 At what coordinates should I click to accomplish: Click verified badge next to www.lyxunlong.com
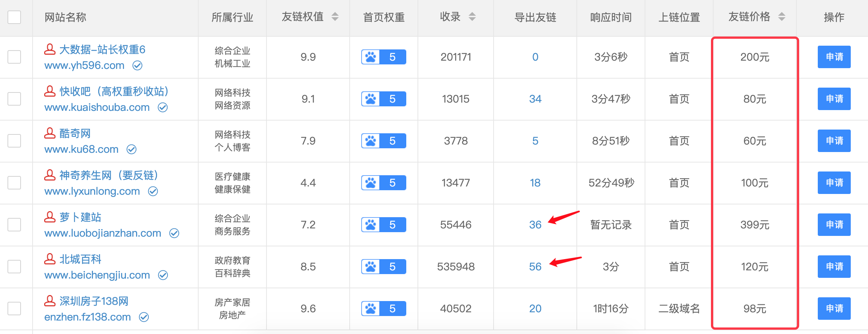click(153, 191)
